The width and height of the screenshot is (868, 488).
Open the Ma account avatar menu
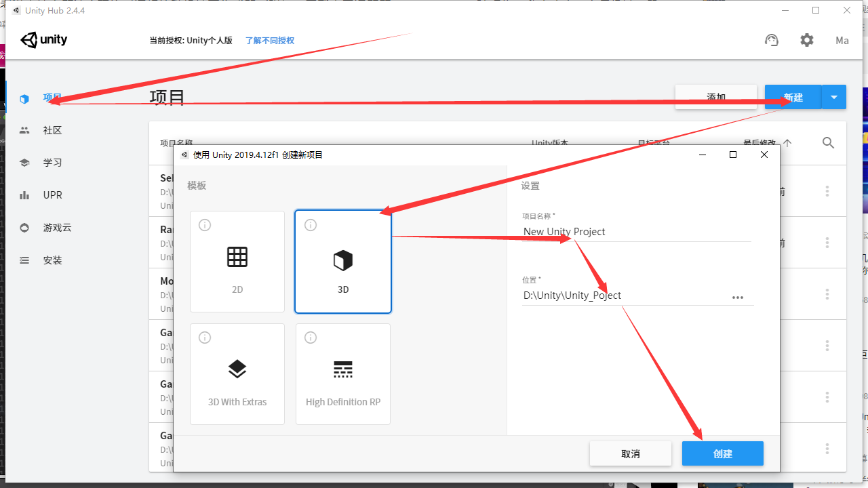pyautogui.click(x=842, y=40)
